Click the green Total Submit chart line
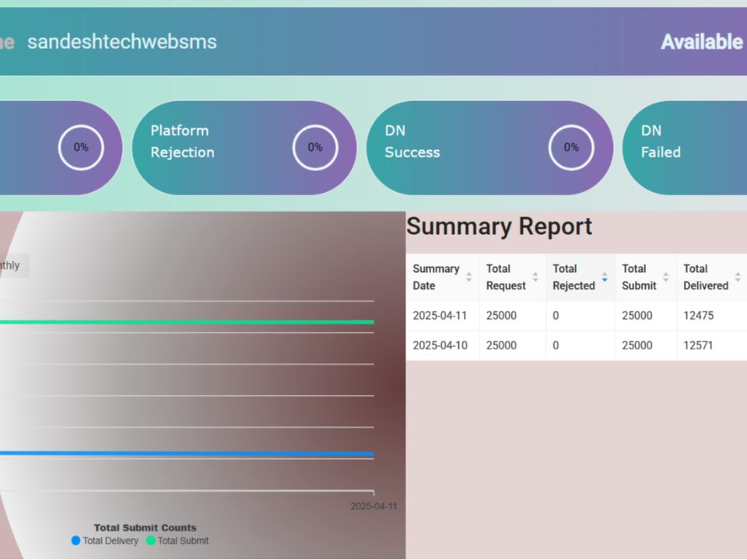Screen dimensions: 747x560 (x=187, y=322)
